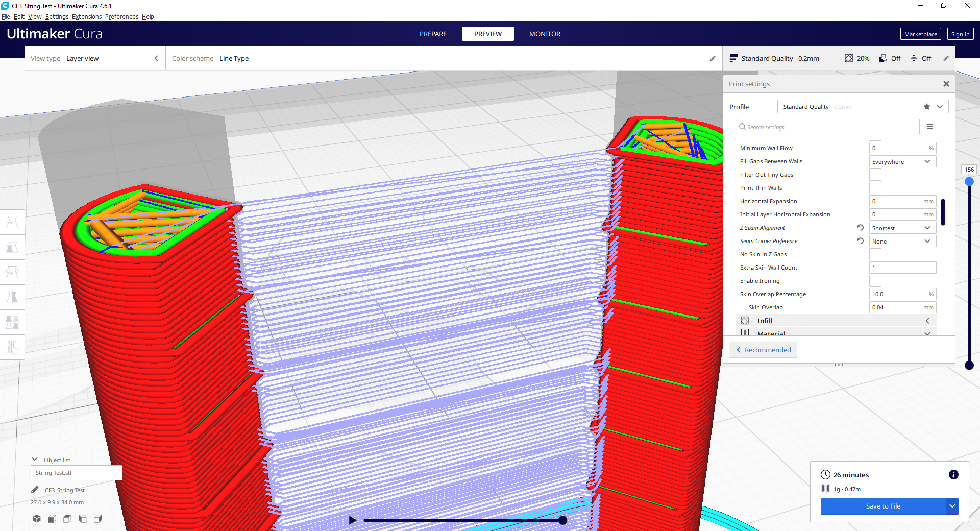Switch to top view camera icon

(x=67, y=519)
